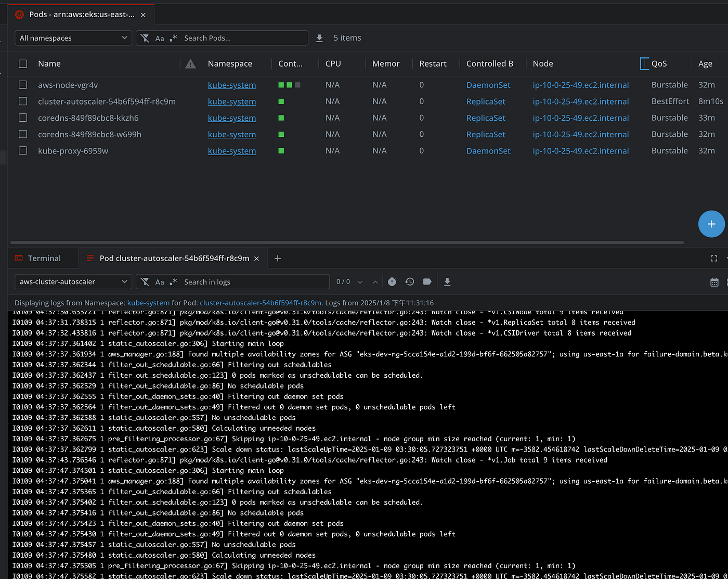Close the Pods cluster tab
This screenshot has height=579, width=728.
pos(143,15)
